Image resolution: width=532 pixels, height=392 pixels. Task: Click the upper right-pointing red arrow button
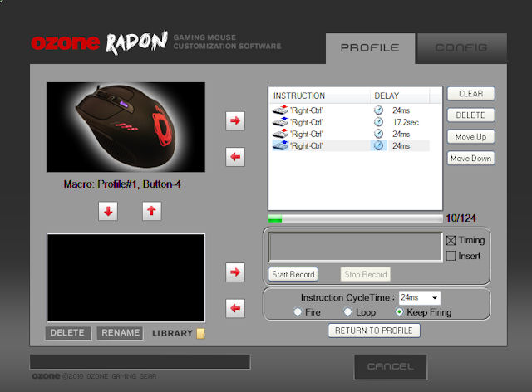point(235,120)
